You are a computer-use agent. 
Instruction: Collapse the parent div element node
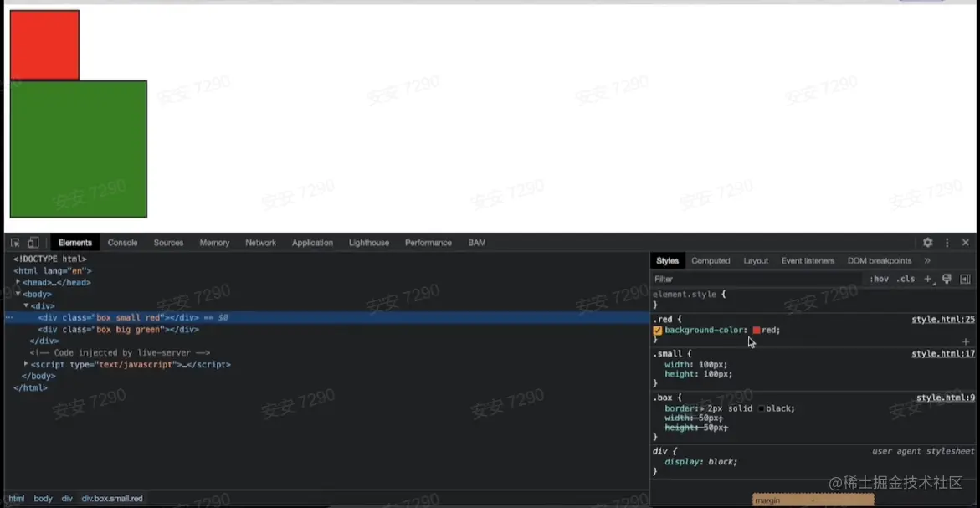pyautogui.click(x=26, y=305)
